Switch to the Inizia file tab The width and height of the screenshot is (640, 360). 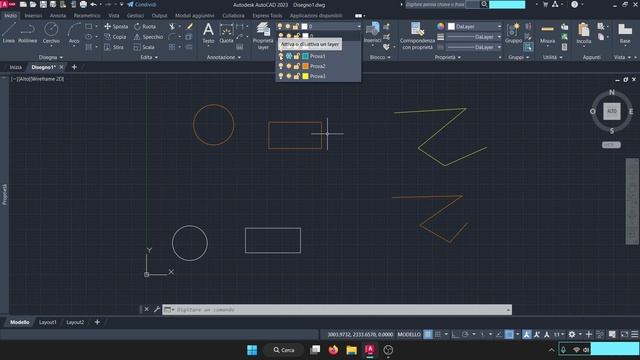(16, 67)
